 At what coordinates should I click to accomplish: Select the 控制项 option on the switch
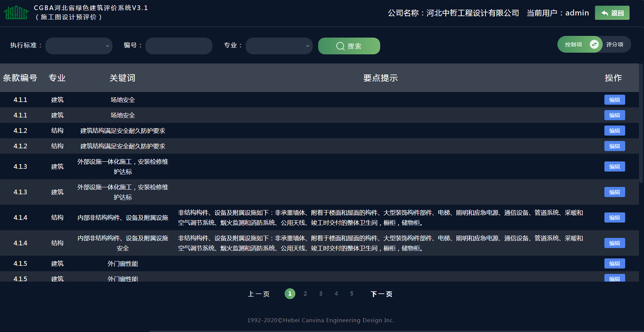[x=573, y=45]
